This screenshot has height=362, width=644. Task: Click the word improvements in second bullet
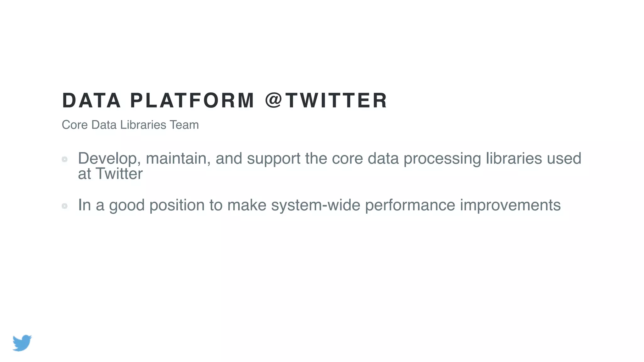tap(510, 205)
